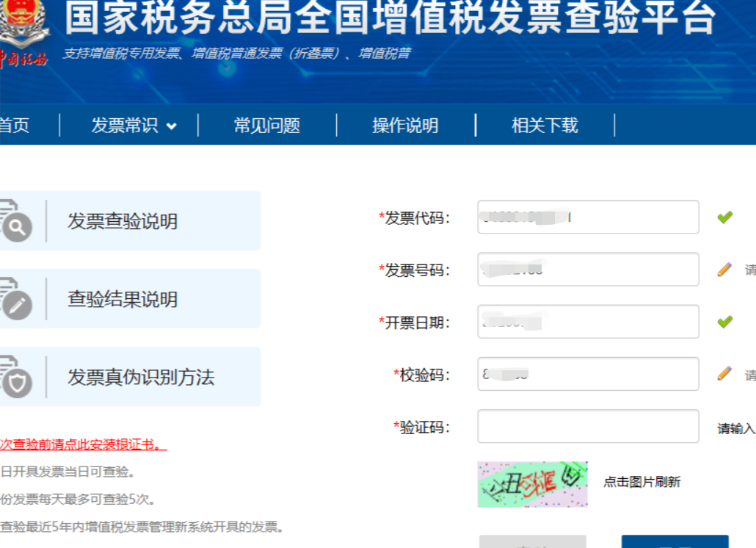Screen dimensions: 756x548
Task: Click the text 份发票每天最多可查验5次
Action: point(77,500)
